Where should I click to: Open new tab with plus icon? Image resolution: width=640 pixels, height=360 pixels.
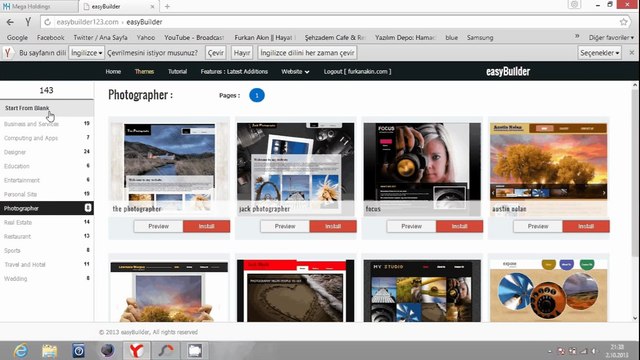click(x=167, y=7)
